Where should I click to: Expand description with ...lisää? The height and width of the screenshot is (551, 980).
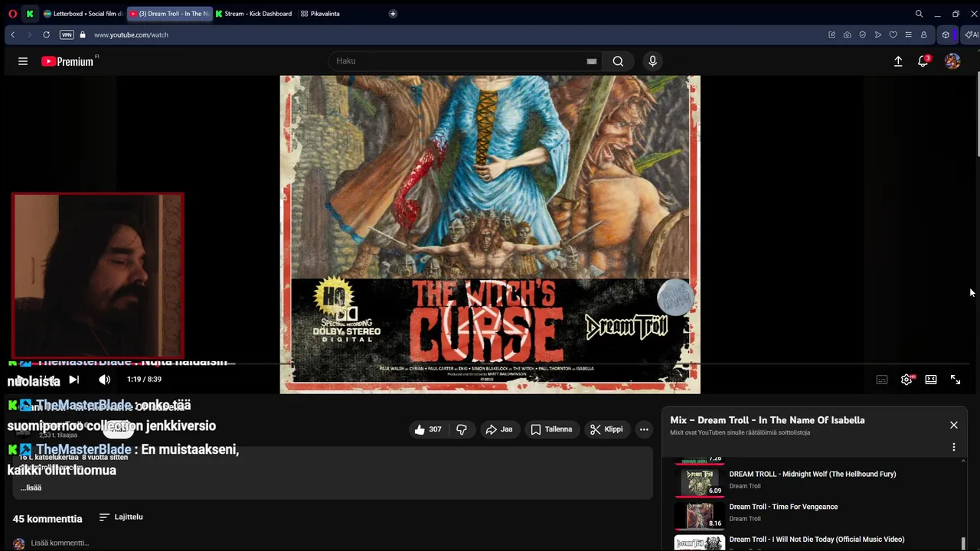click(31, 487)
